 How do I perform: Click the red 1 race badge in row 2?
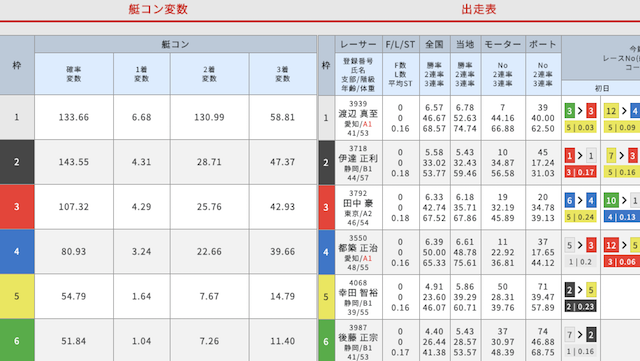coord(570,156)
